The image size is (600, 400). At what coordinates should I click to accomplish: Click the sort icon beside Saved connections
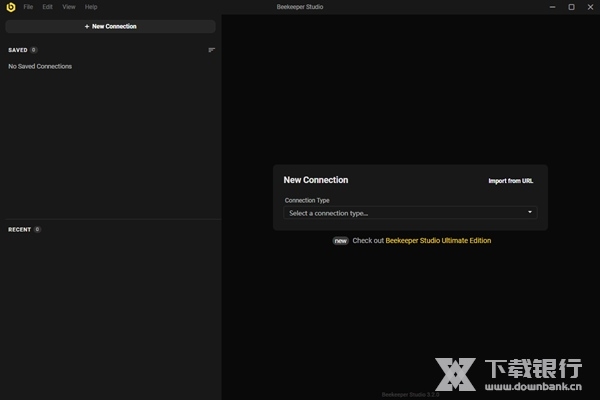(x=211, y=50)
